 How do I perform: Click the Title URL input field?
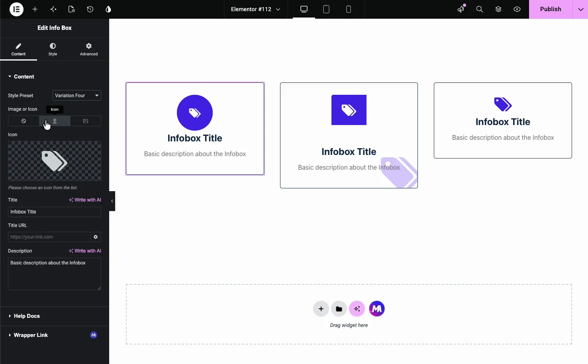(x=49, y=237)
